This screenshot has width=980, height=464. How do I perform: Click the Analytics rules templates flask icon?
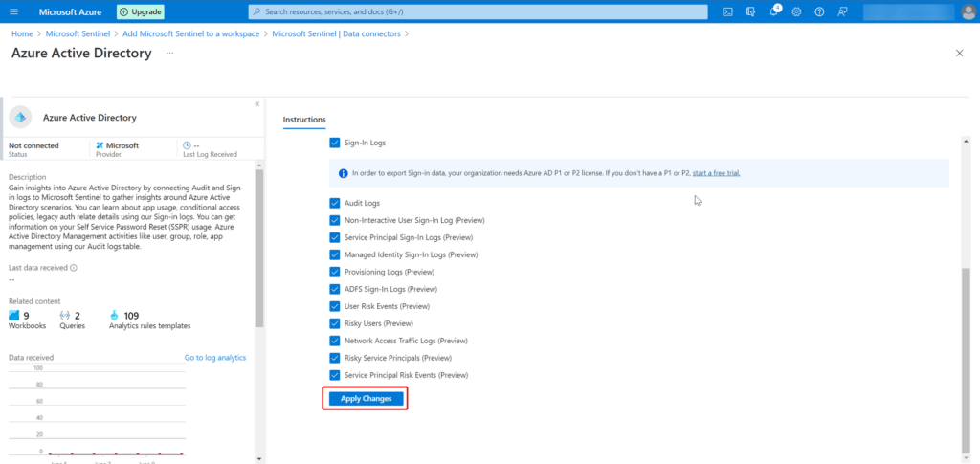[114, 316]
